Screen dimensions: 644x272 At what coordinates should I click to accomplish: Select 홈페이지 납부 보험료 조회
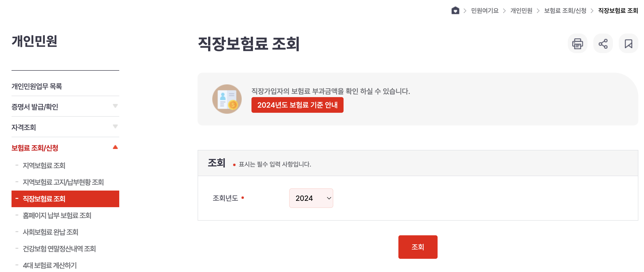pyautogui.click(x=57, y=215)
